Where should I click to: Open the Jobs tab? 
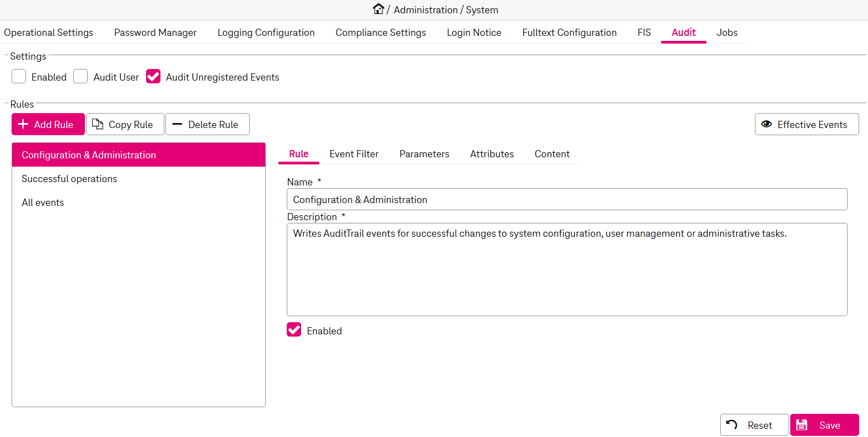(x=726, y=33)
